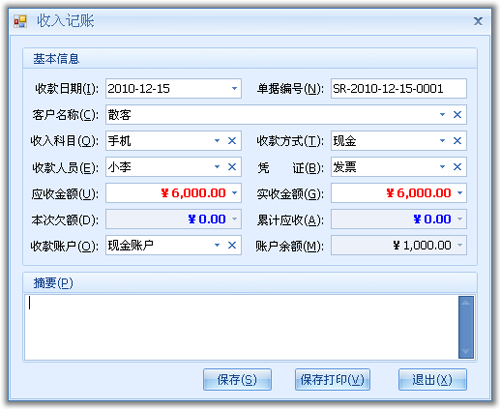Viewport: 500px width, 409px height.
Task: Click the 收入记账 window title icon
Action: coord(20,21)
